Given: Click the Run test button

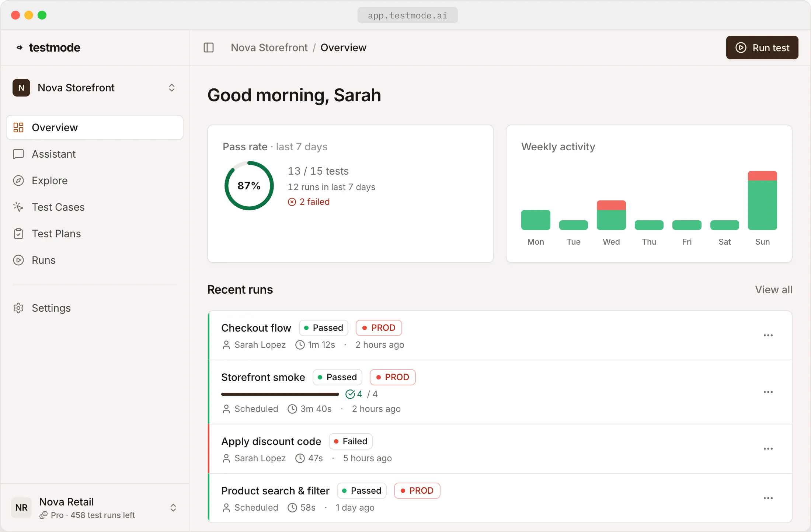Looking at the screenshot, I should point(762,48).
